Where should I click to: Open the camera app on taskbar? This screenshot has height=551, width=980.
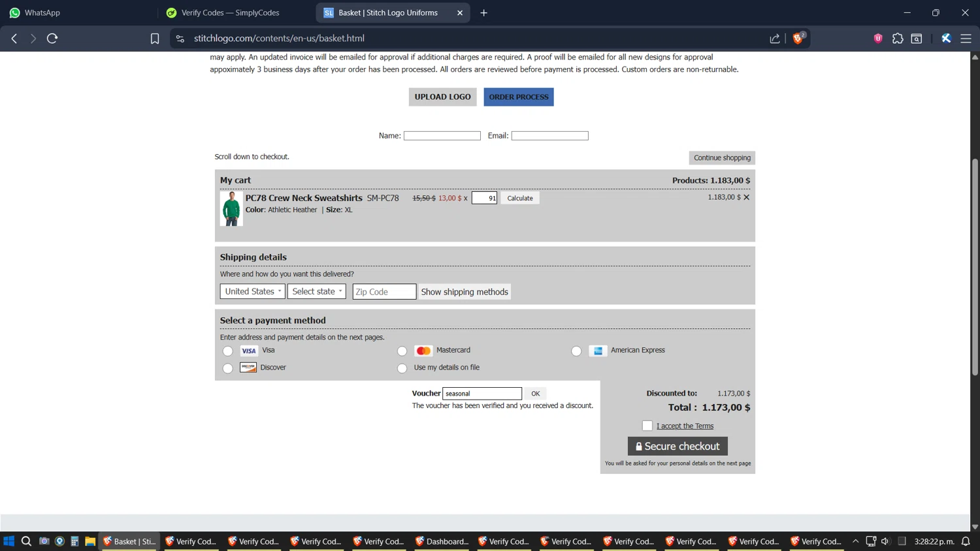coord(44,541)
